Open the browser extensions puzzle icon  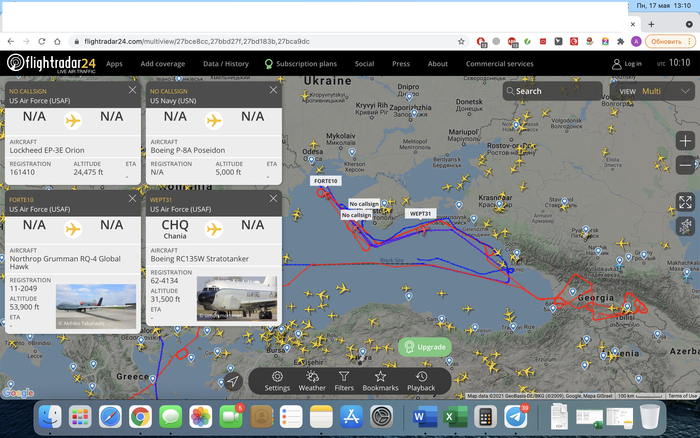point(621,42)
